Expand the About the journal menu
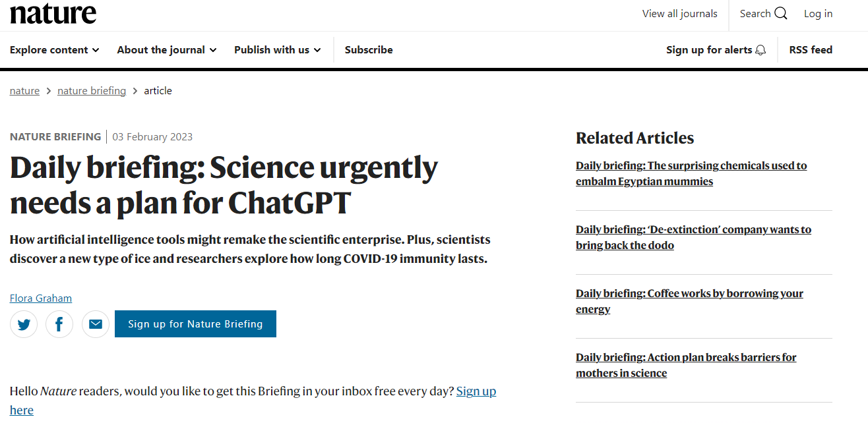The height and width of the screenshot is (423, 868). click(167, 49)
